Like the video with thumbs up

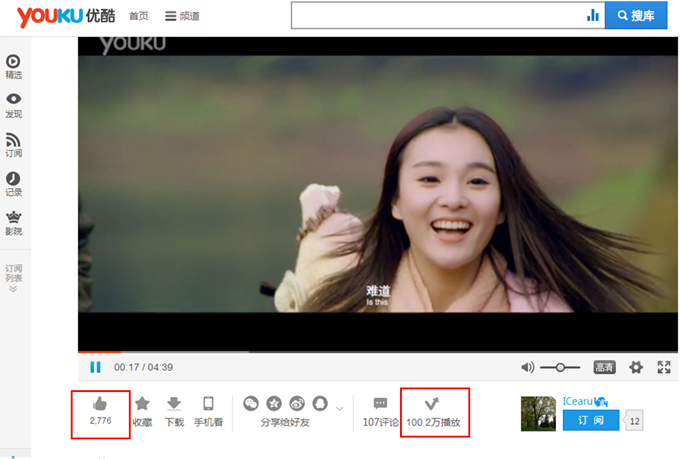(x=100, y=410)
